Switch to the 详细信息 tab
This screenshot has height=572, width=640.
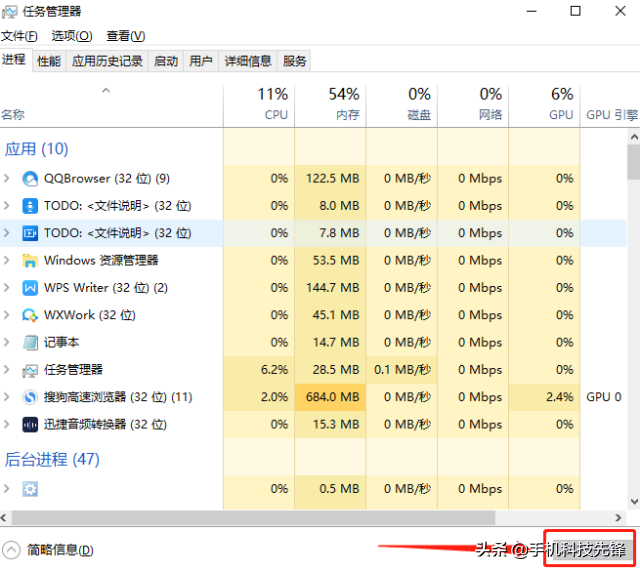coord(248,61)
